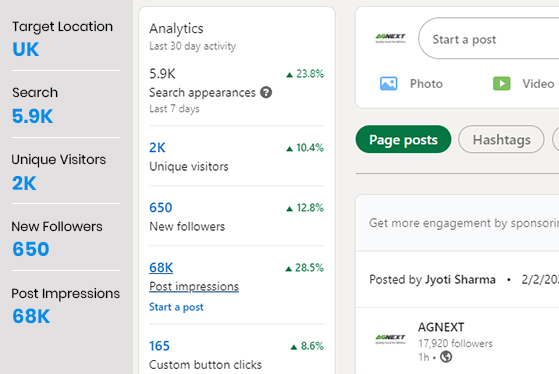The image size is (559, 374).
Task: Click the Search appearances help icon
Action: (x=266, y=92)
